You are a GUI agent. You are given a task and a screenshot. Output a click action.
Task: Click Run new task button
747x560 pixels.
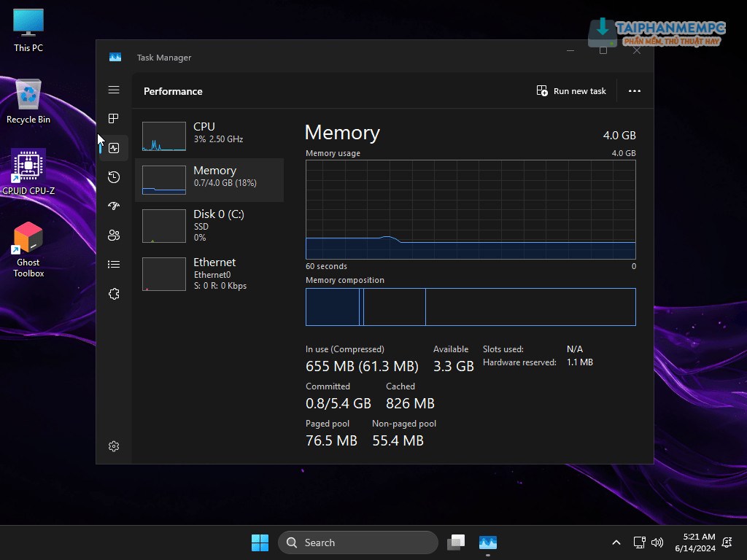[x=571, y=91]
